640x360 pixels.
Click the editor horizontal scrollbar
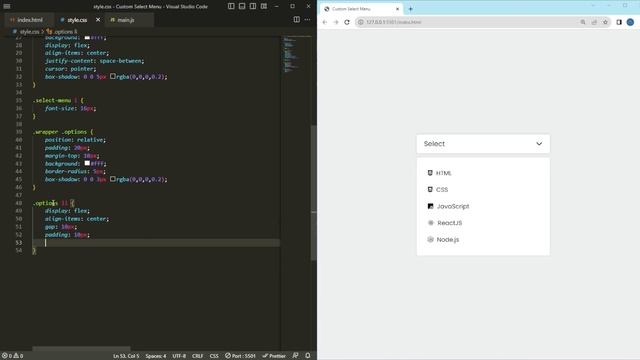click(x=81, y=349)
